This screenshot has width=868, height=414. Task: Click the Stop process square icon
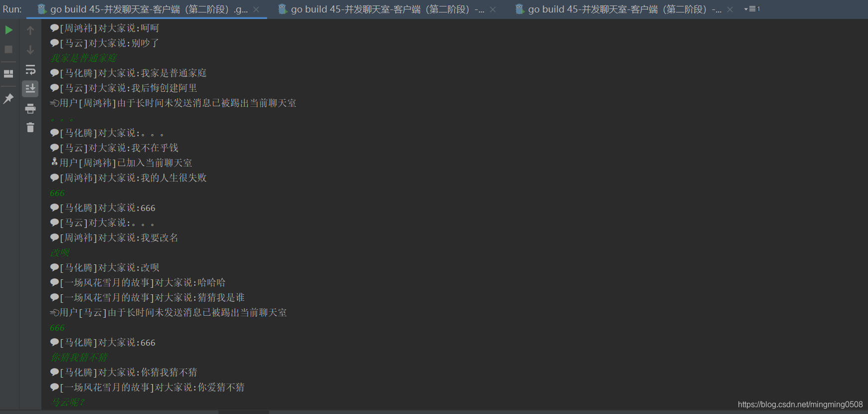(x=8, y=49)
